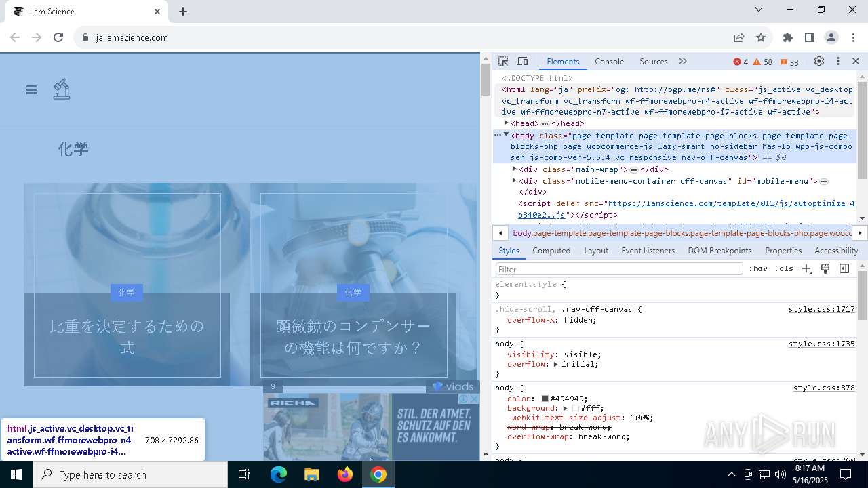
Task: Switch to the Console tab
Action: click(x=609, y=62)
